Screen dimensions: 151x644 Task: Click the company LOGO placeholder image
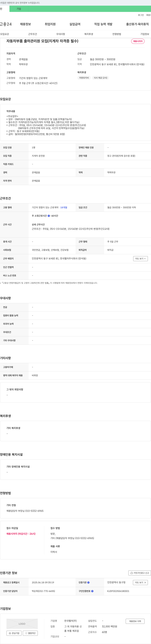click(x=22, y=623)
